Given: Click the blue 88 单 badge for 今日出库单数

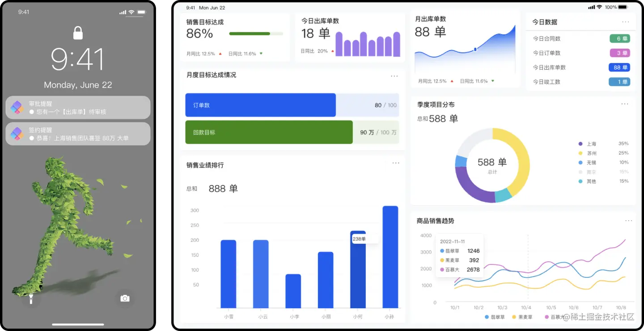Looking at the screenshot, I should click(x=619, y=67).
